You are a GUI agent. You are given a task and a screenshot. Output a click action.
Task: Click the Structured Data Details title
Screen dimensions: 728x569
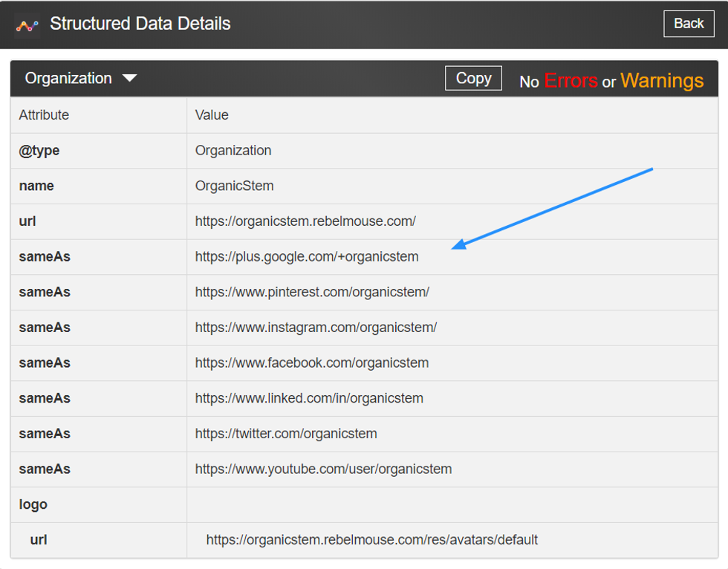pos(140,24)
